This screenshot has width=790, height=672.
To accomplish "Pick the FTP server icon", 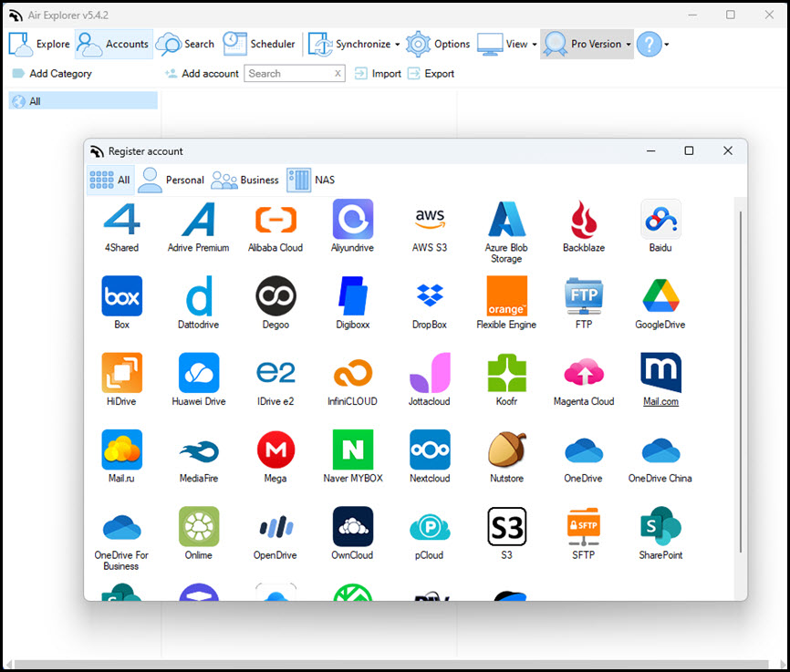I will coord(584,295).
